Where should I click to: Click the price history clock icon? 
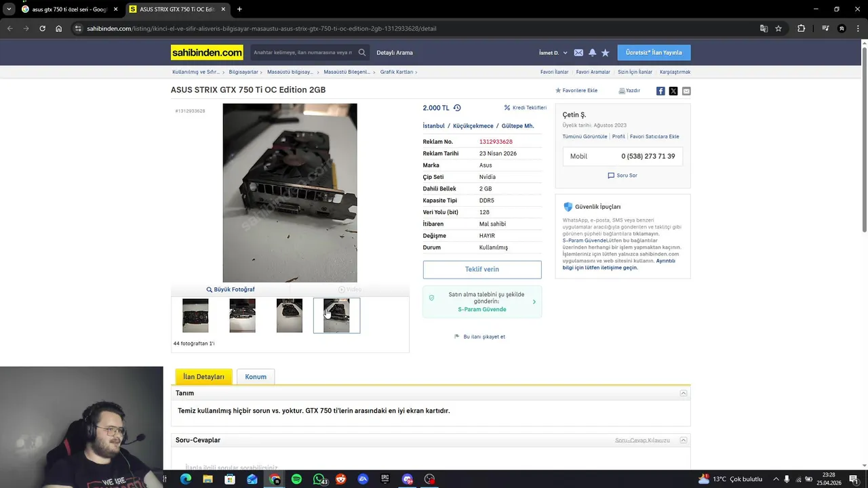457,108
